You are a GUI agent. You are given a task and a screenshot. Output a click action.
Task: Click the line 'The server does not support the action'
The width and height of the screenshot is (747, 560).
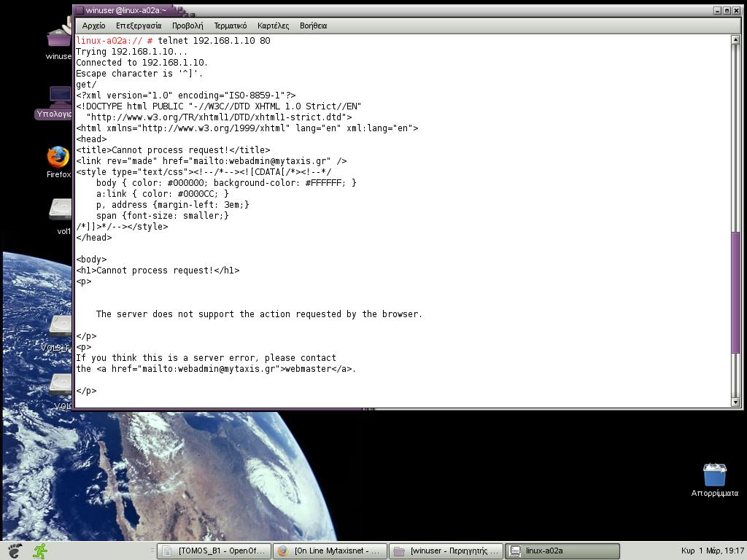259,314
